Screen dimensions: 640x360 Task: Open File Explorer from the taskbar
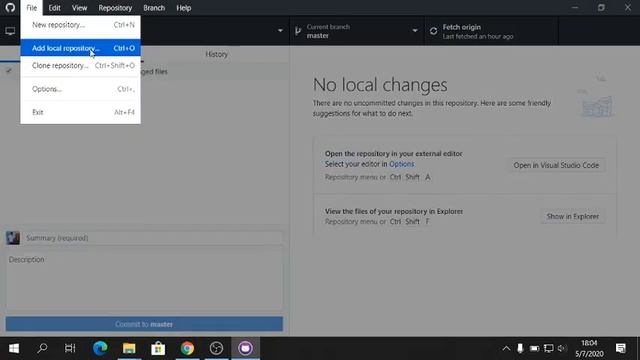129,348
